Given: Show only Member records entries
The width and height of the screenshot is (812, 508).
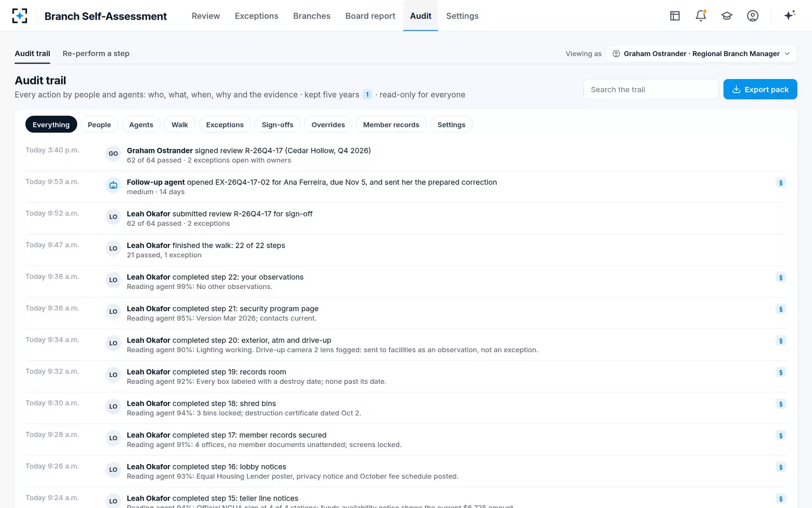Looking at the screenshot, I should click(391, 125).
